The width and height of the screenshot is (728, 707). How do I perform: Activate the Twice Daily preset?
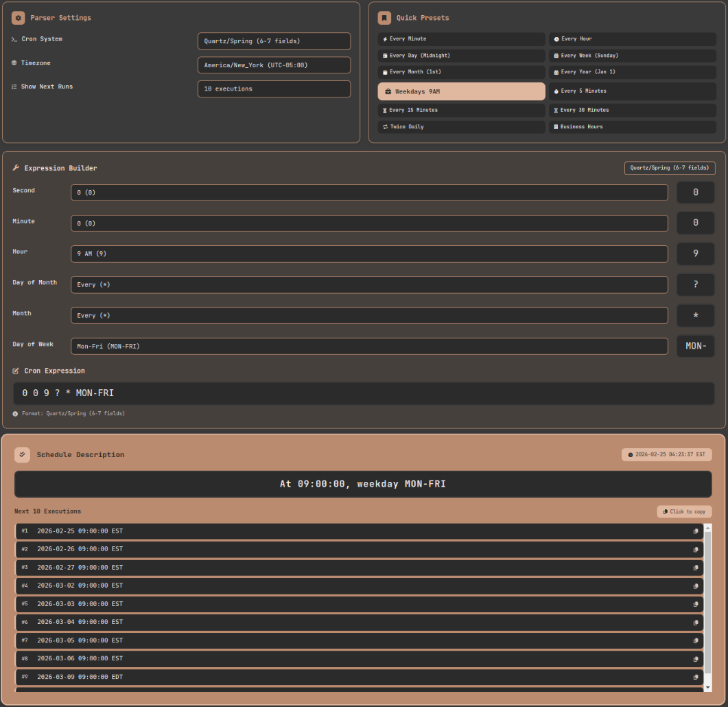[461, 126]
